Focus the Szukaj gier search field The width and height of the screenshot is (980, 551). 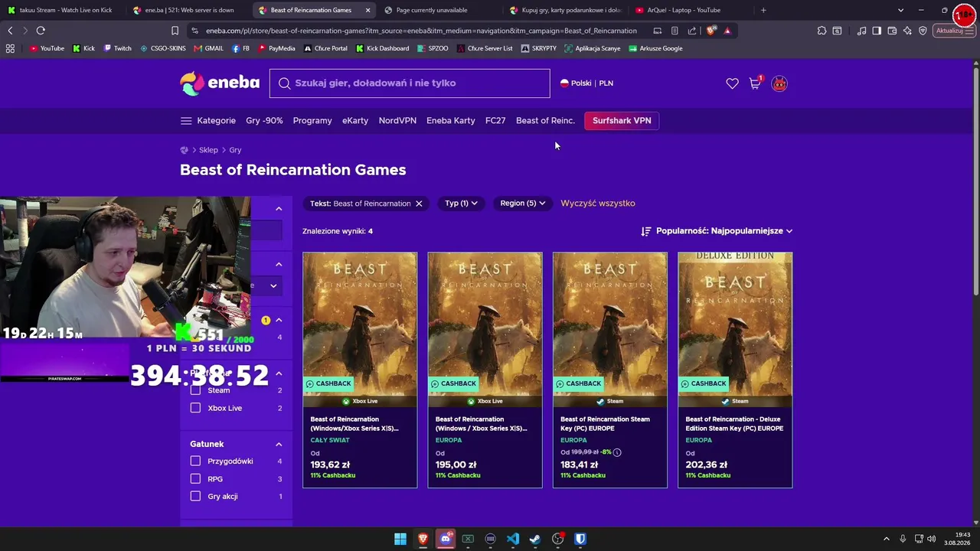(x=410, y=83)
